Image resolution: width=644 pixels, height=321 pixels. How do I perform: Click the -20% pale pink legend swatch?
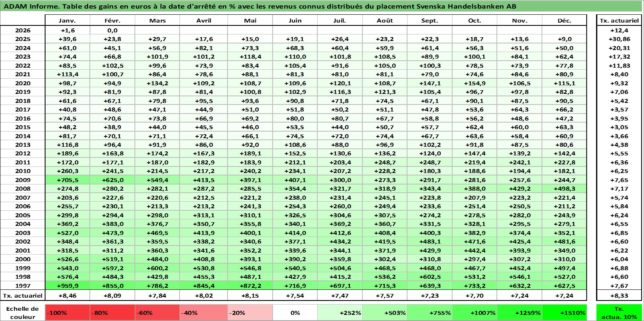click(250, 312)
